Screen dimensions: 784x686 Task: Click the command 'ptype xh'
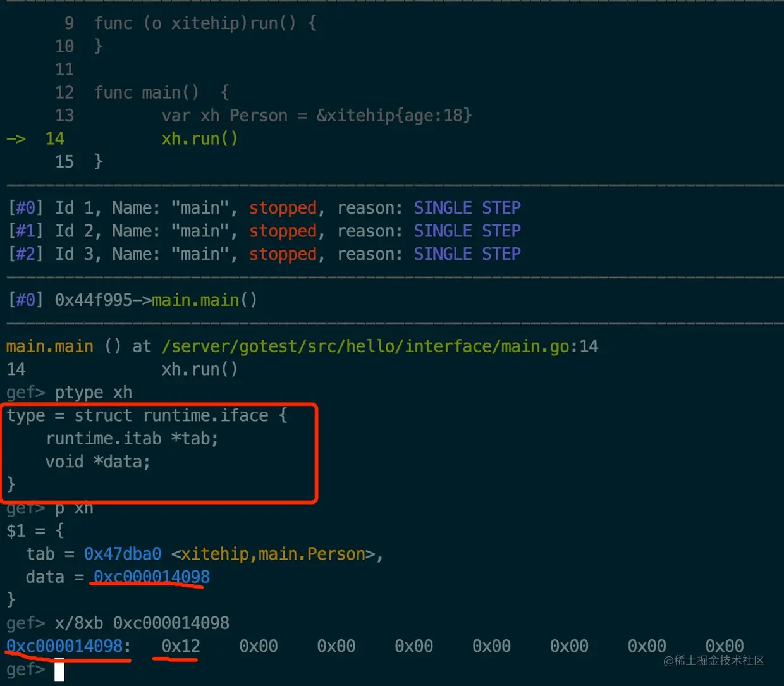pyautogui.click(x=94, y=393)
